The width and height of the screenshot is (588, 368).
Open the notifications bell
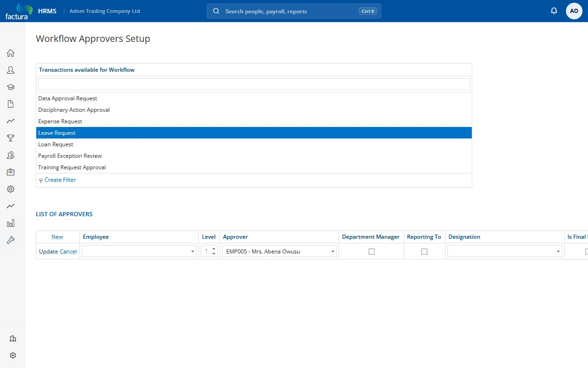[554, 11]
